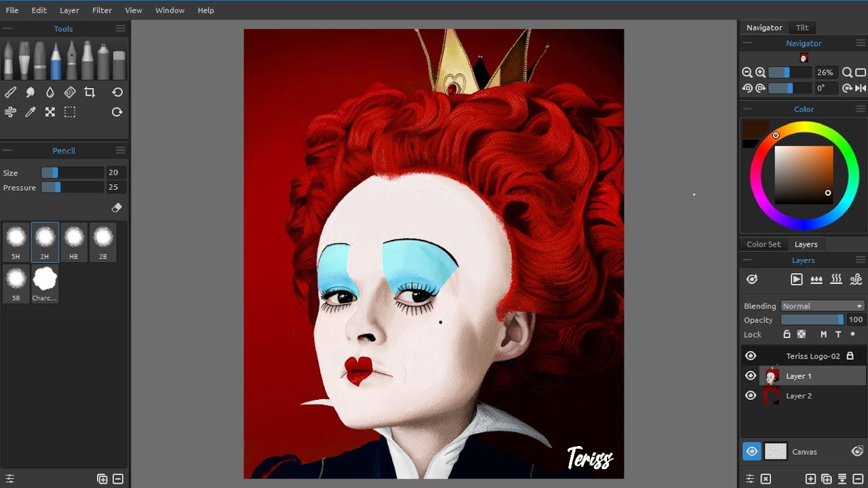Select the water-drop blur tool

click(50, 91)
